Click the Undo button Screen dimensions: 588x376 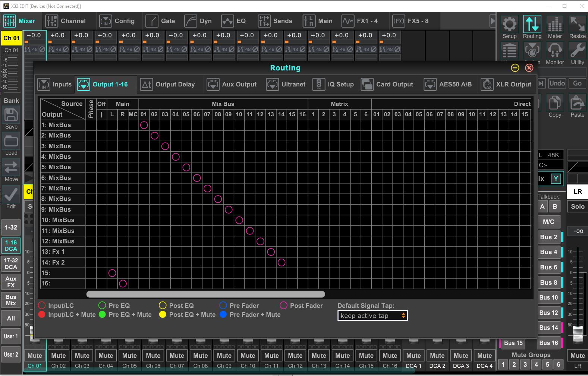coord(557,83)
